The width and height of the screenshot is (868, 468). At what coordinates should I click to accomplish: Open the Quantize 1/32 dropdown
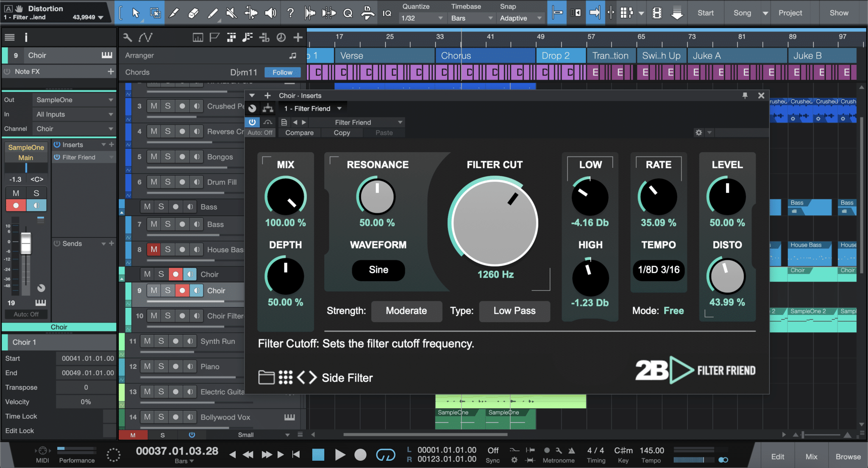tap(422, 18)
